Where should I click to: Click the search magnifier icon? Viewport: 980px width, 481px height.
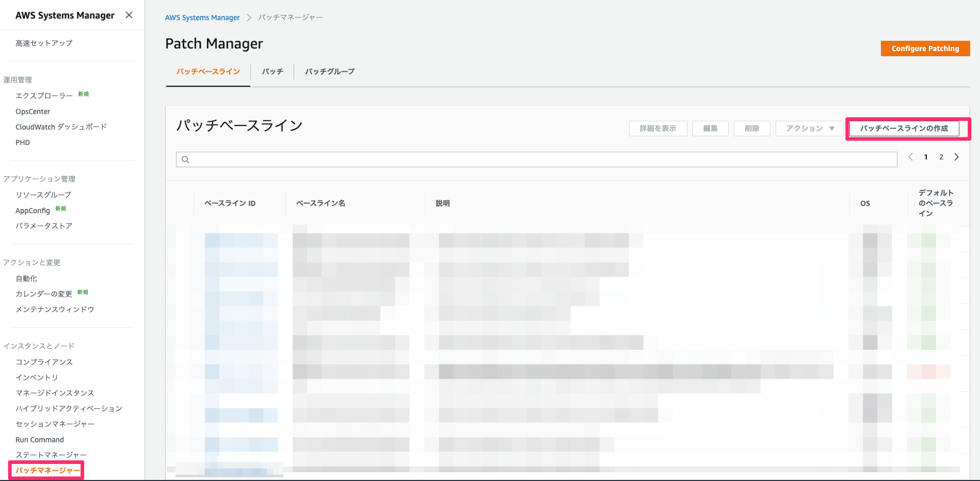[x=186, y=159]
